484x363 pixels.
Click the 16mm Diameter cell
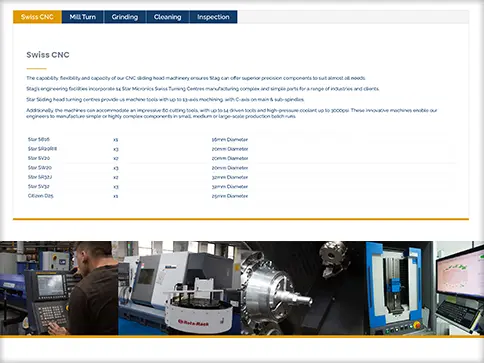(x=230, y=140)
